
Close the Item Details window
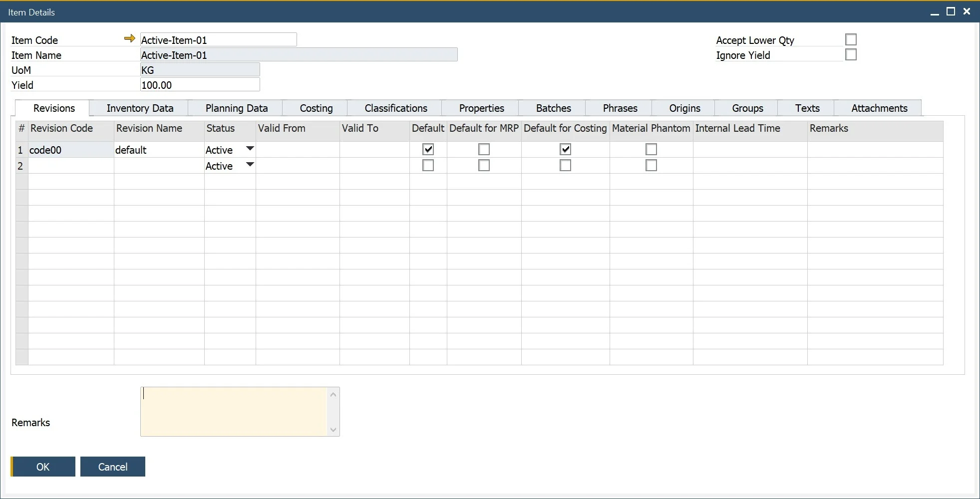(967, 11)
